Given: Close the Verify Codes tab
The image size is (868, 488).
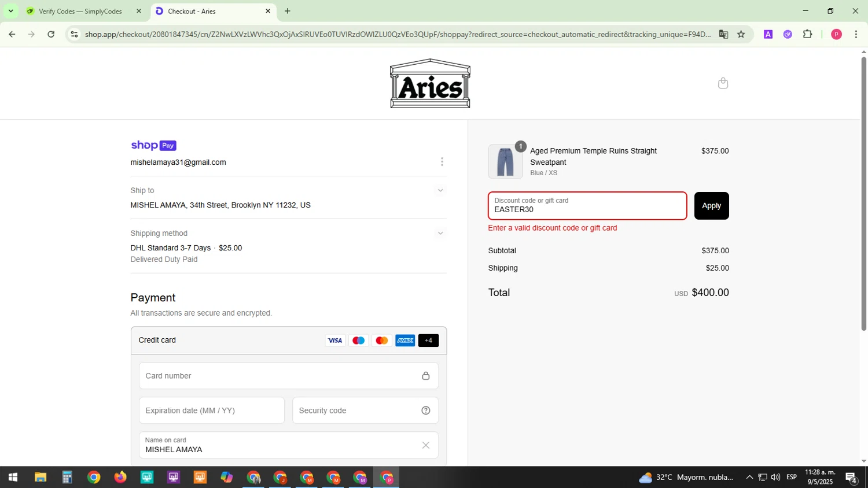Looking at the screenshot, I should coord(139,11).
